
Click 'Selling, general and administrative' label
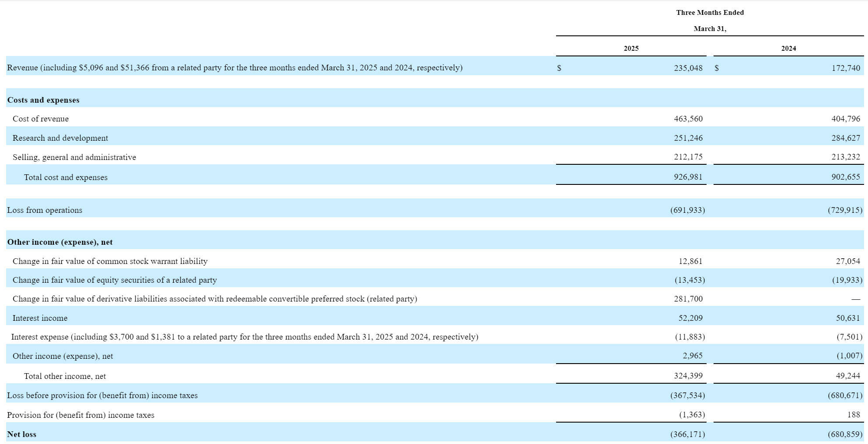[74, 157]
